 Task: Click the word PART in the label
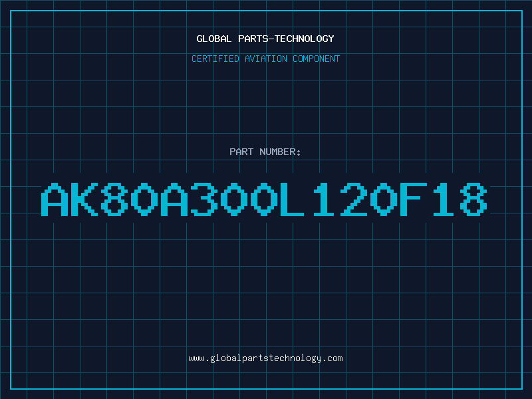pos(241,152)
